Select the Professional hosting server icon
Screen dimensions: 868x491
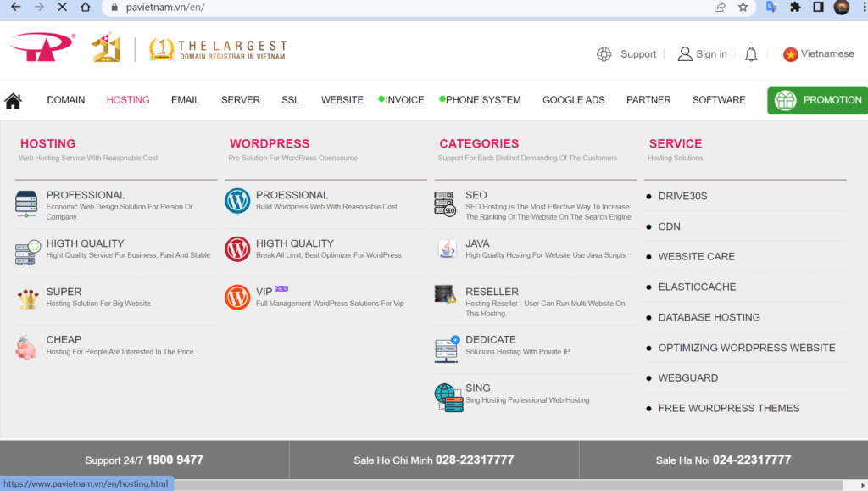click(27, 204)
